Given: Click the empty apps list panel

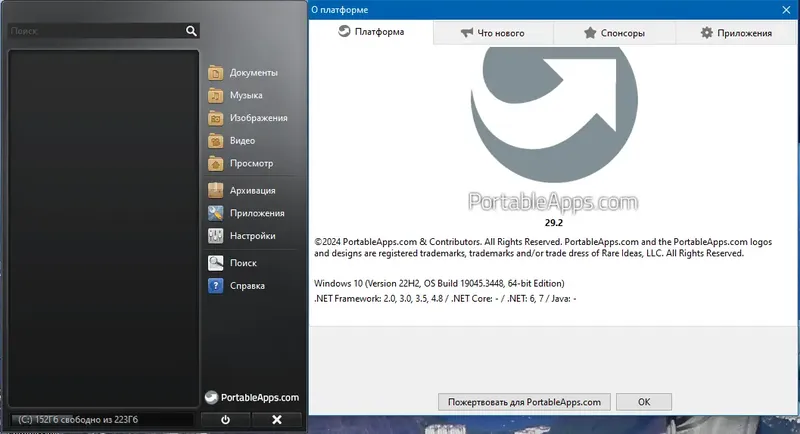Looking at the screenshot, I should (x=104, y=228).
